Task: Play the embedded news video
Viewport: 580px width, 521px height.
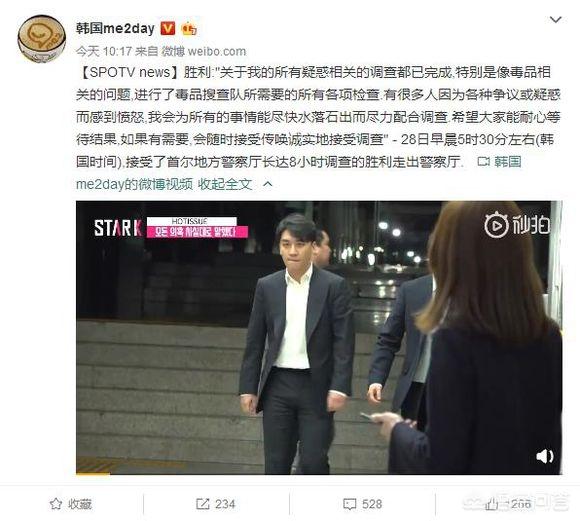Action: point(319,337)
